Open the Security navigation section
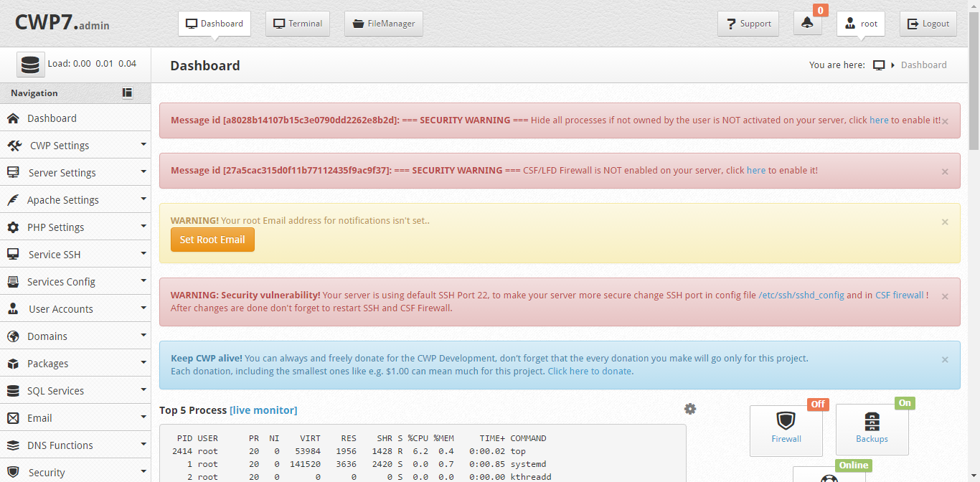 click(75, 471)
